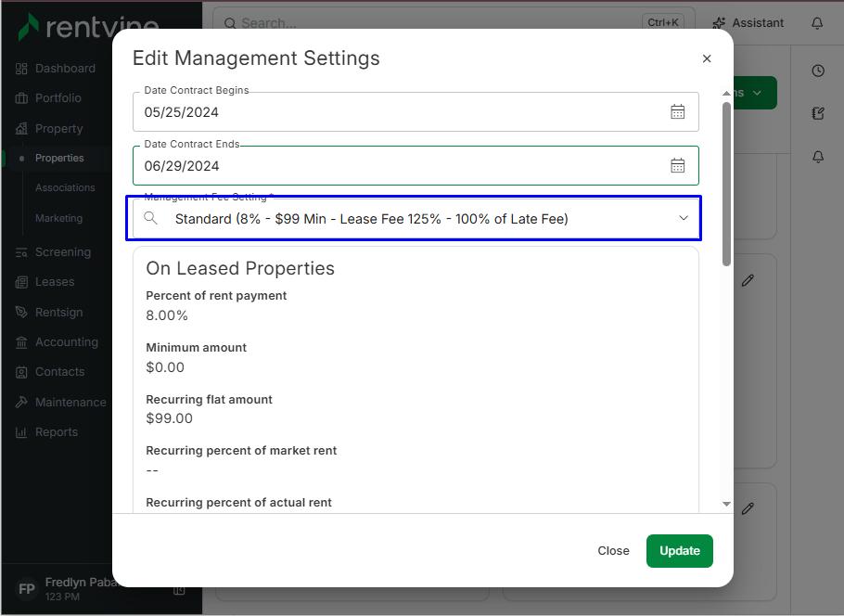Open the notes edit icon in right rail
This screenshot has height=616, width=844.
tap(818, 113)
